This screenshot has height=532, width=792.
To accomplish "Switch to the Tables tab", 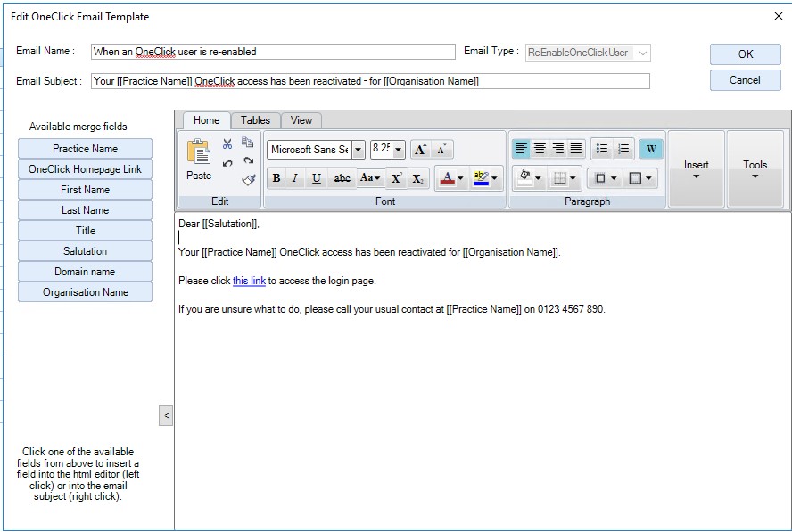I will click(x=255, y=120).
